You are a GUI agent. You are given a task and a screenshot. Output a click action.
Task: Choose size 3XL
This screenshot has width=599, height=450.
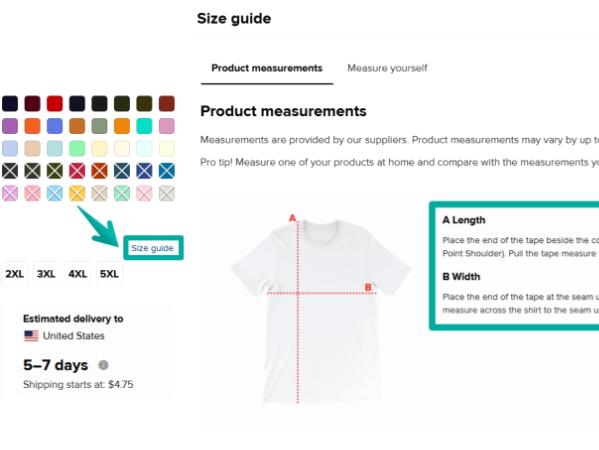pos(46,274)
